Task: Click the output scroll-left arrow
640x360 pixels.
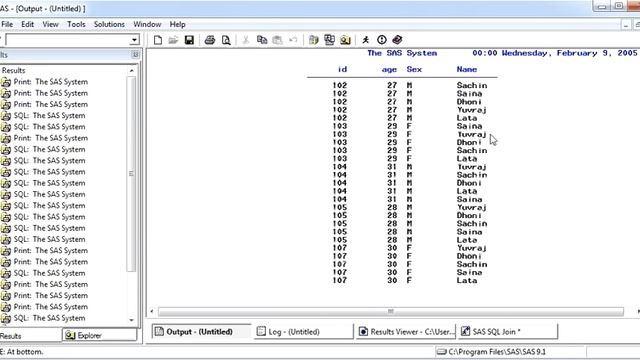Action: pyautogui.click(x=152, y=311)
